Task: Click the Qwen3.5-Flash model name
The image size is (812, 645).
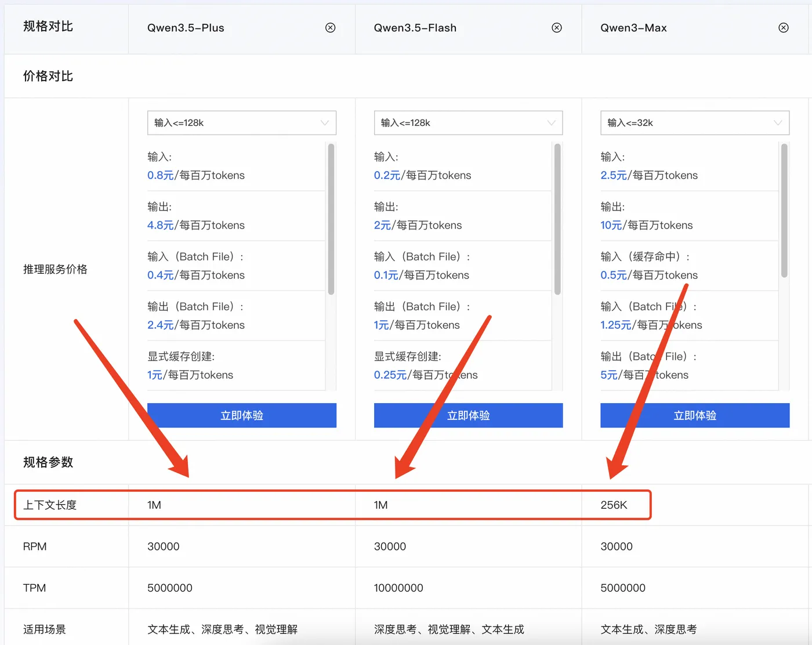Action: tap(415, 28)
